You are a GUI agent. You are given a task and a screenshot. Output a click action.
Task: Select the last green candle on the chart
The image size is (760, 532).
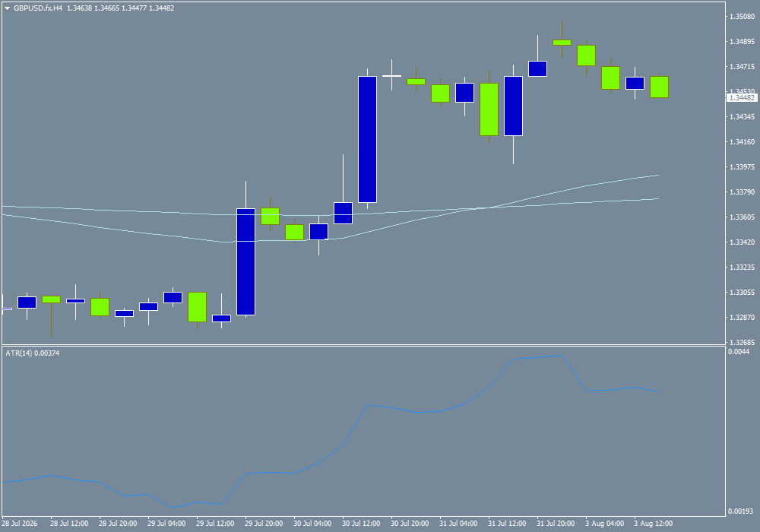tap(659, 87)
